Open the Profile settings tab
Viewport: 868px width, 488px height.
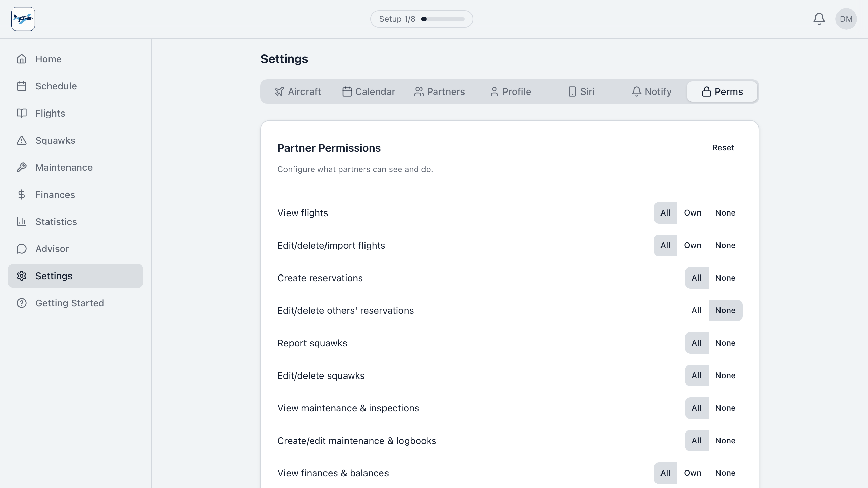[510, 91]
